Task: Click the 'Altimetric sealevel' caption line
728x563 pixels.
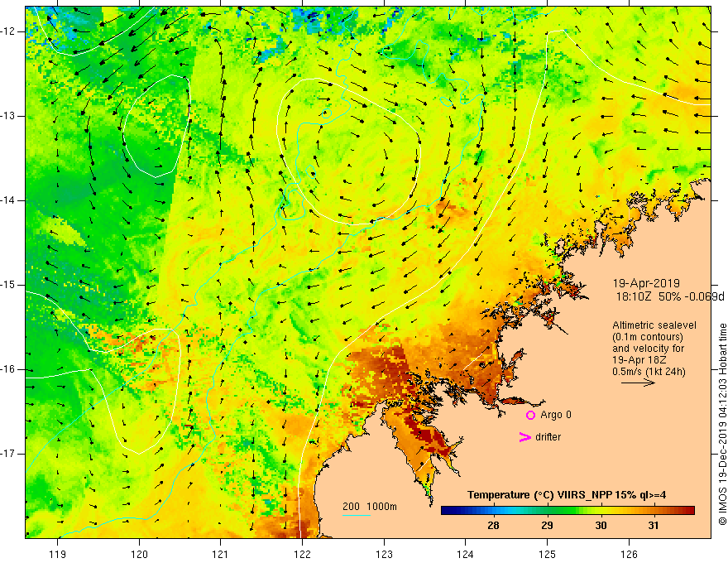Action: 654,325
